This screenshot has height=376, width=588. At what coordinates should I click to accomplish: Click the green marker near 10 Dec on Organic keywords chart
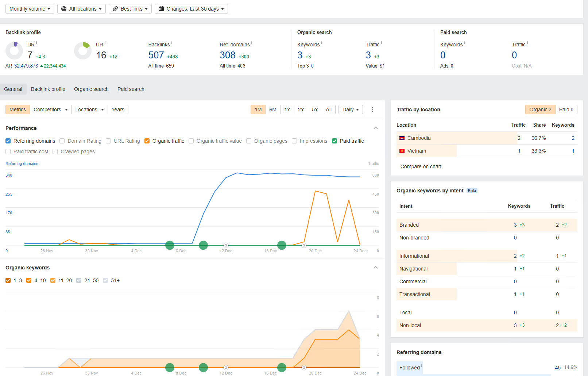[x=204, y=368]
